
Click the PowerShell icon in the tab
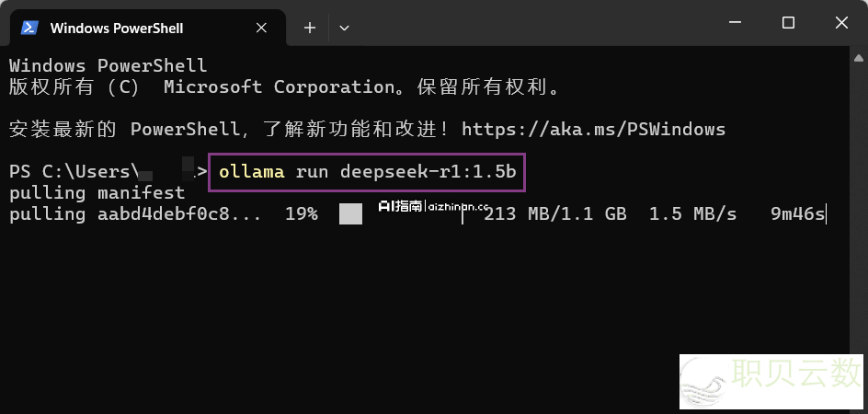click(x=29, y=28)
